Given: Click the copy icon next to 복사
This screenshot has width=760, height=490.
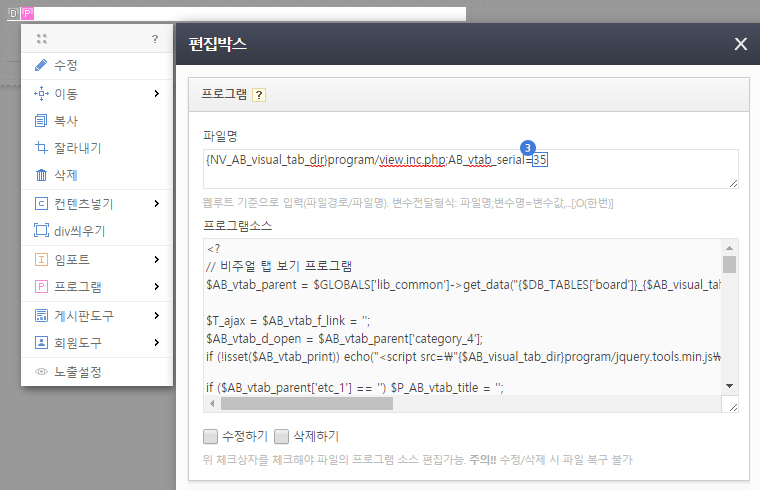Looking at the screenshot, I should (41, 121).
